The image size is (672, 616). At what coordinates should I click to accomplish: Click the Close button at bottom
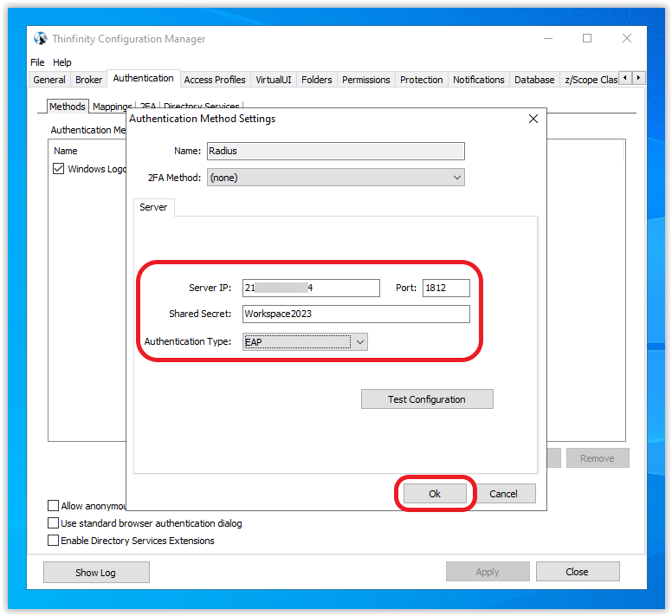(578, 572)
